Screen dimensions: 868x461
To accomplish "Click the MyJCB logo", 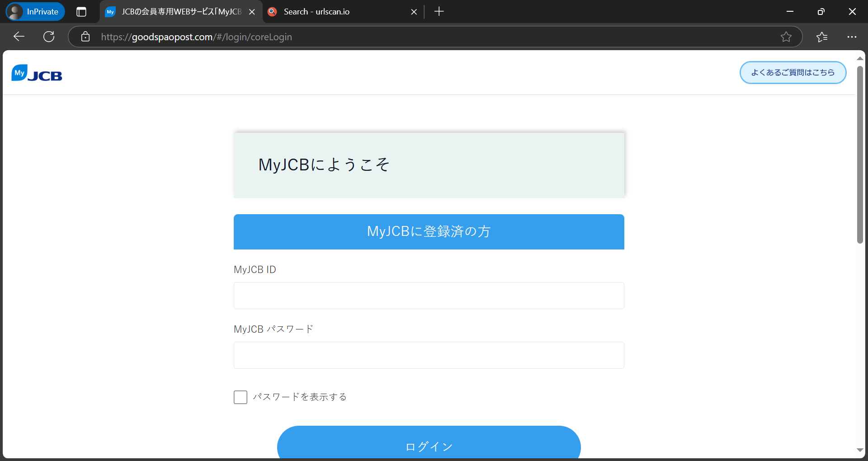I will click(x=37, y=73).
